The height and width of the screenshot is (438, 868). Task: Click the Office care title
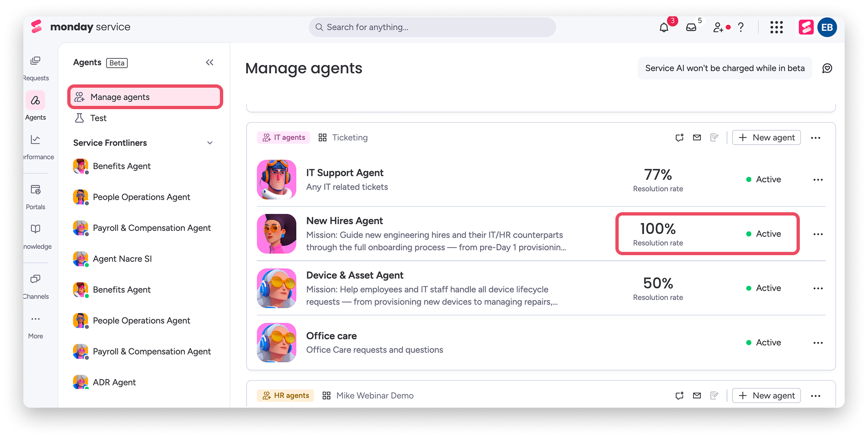tap(332, 336)
